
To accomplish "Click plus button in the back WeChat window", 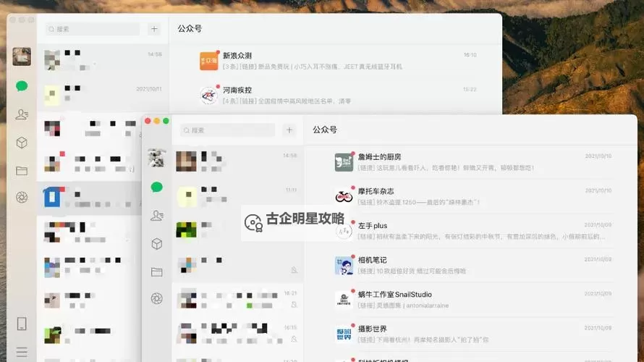I will coord(154,29).
